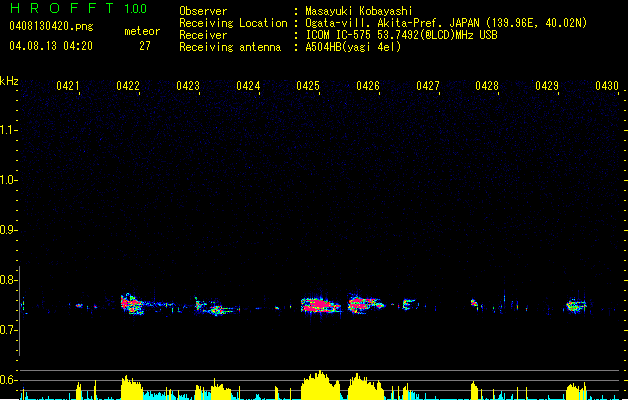Click the yellow intensity peak below the 0422 echo
This screenshot has height=400, width=629.
coord(132,387)
